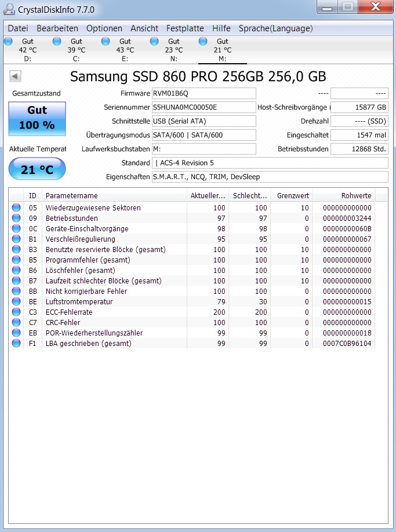Click status orb for Programmfehler (gesamt)
The height and width of the screenshot is (532, 396).
[16, 260]
